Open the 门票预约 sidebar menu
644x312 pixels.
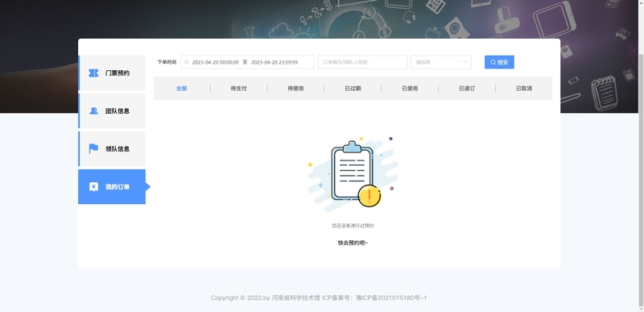112,73
